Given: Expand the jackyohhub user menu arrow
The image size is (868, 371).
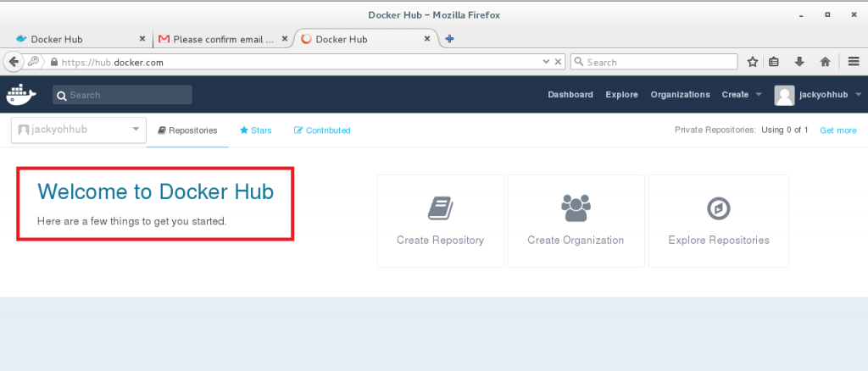Looking at the screenshot, I should click(x=858, y=95).
